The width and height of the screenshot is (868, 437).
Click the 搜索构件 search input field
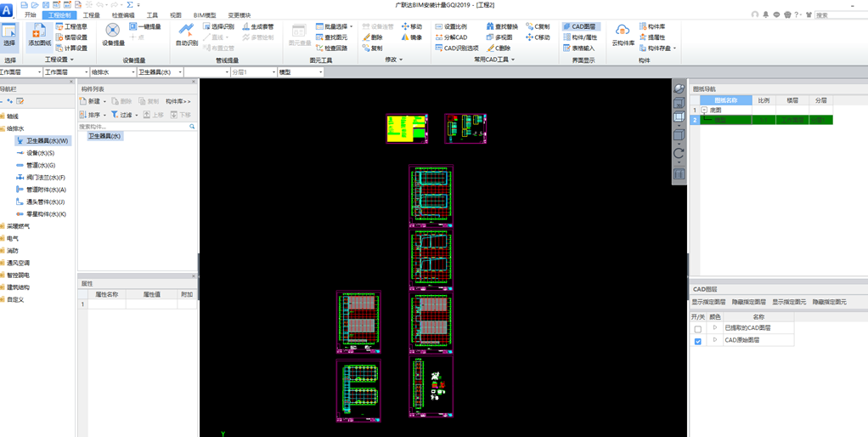132,127
